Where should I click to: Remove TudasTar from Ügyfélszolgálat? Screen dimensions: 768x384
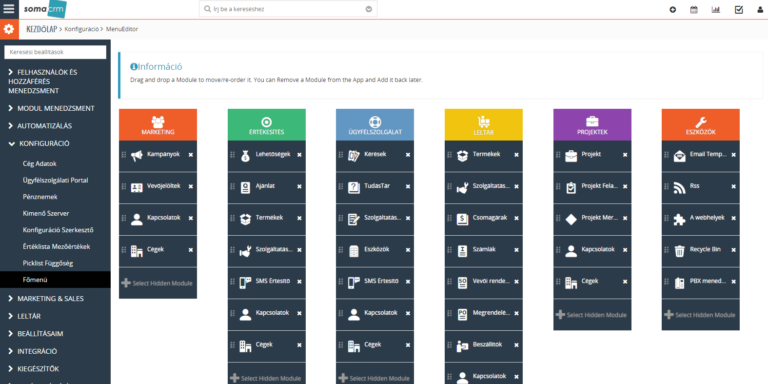coord(408,187)
